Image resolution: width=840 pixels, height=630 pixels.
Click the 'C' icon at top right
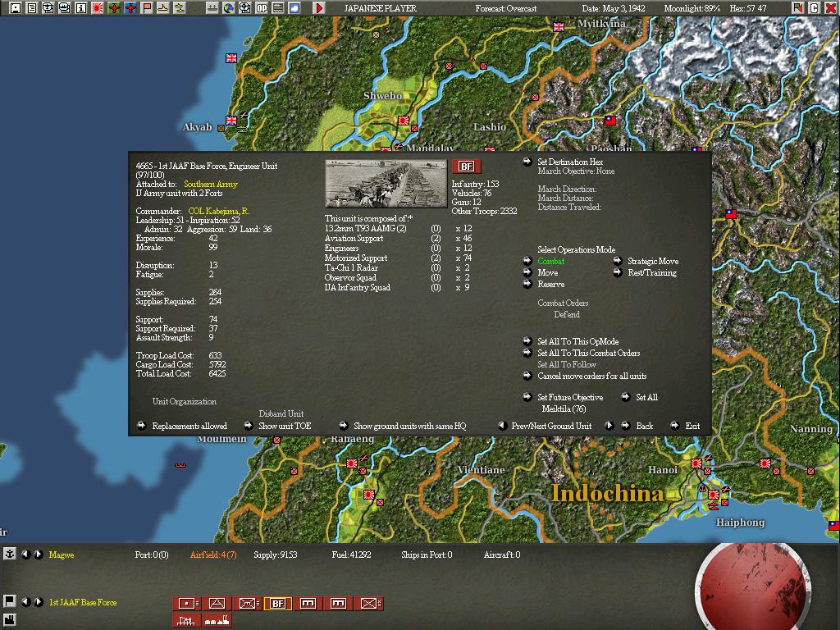click(x=815, y=7)
